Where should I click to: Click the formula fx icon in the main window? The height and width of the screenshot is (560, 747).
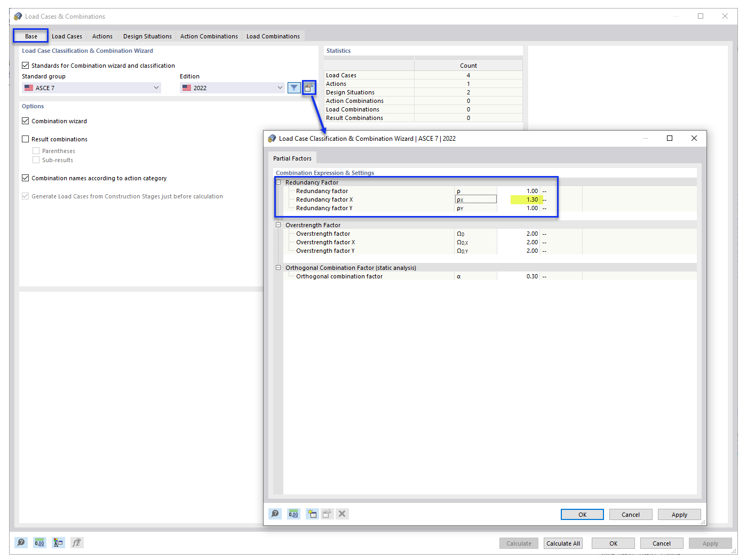[x=77, y=542]
